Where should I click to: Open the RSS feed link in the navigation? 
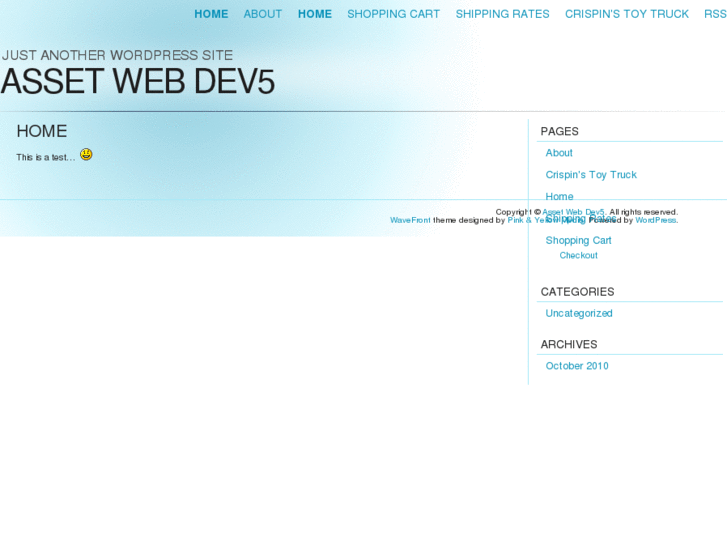tap(714, 14)
